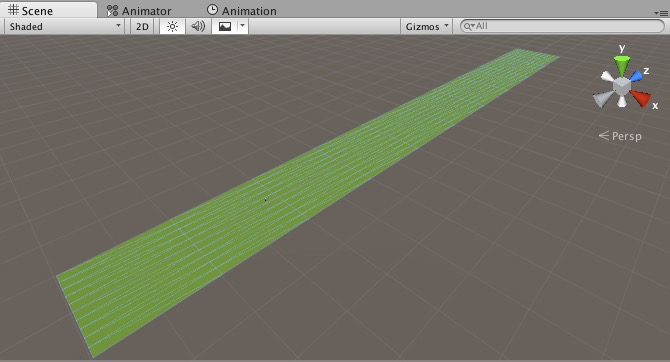
Task: Click the green Y axis cone
Action: [622, 65]
